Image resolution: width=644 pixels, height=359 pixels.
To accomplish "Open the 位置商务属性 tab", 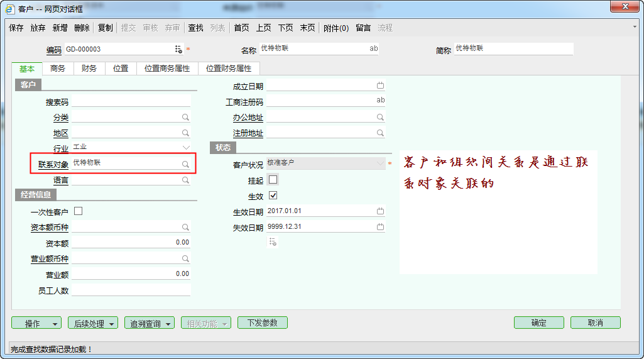I will [x=166, y=69].
